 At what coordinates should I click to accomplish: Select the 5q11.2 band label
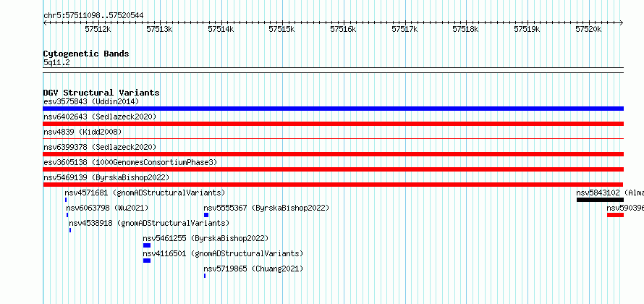click(x=56, y=62)
